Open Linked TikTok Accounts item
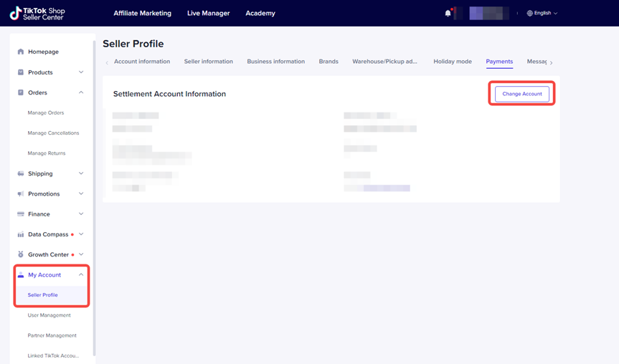 53,355
